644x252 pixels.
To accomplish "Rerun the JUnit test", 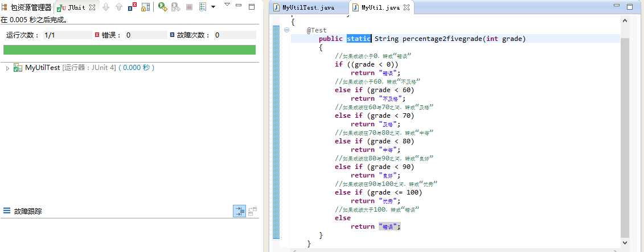I will click(163, 7).
